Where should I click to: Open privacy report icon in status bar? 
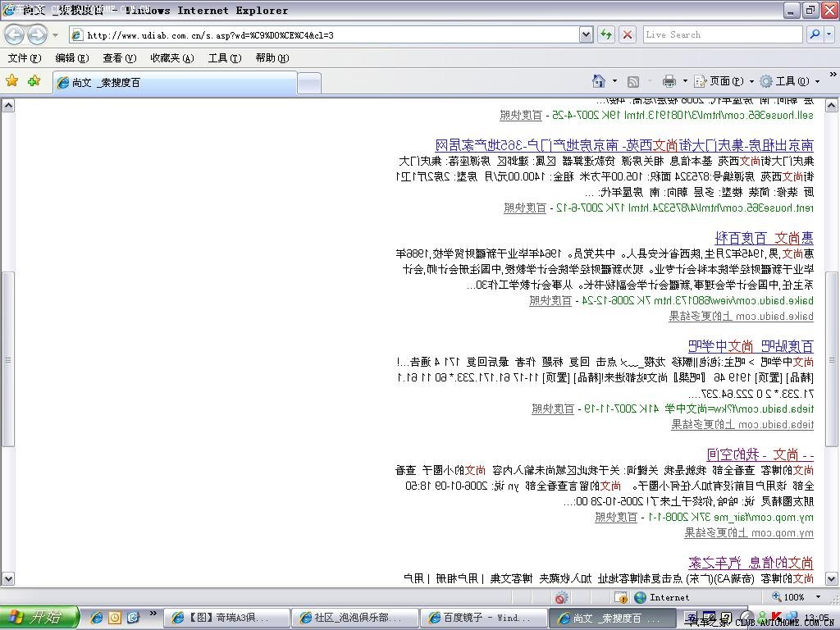click(x=561, y=597)
